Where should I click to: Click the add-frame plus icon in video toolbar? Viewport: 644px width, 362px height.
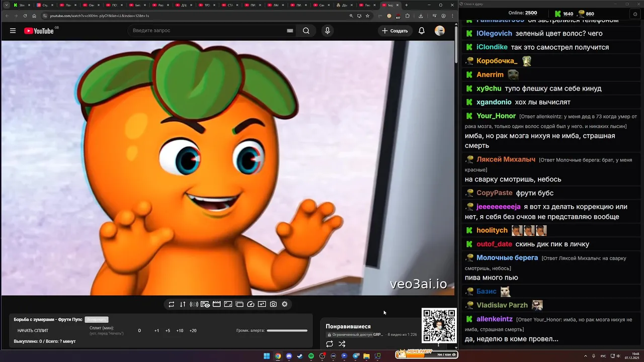click(262, 304)
